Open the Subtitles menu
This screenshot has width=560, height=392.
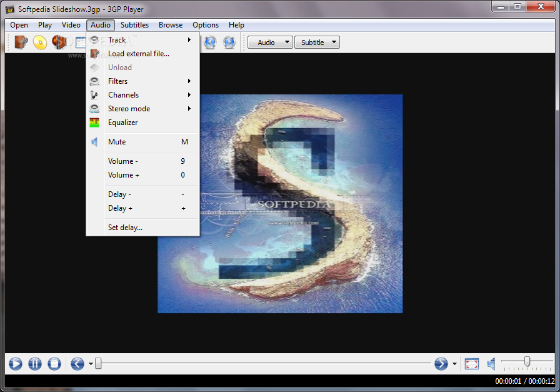point(134,25)
